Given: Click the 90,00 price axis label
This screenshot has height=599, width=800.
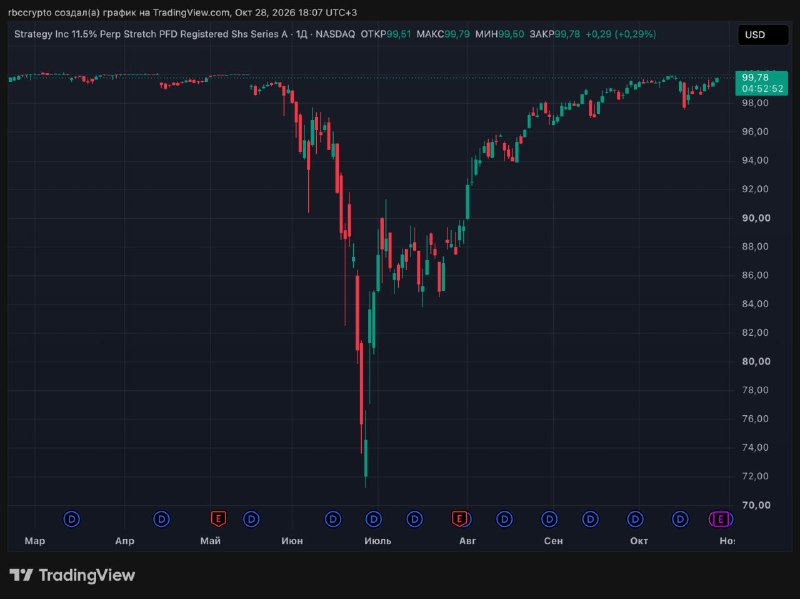Looking at the screenshot, I should [756, 218].
